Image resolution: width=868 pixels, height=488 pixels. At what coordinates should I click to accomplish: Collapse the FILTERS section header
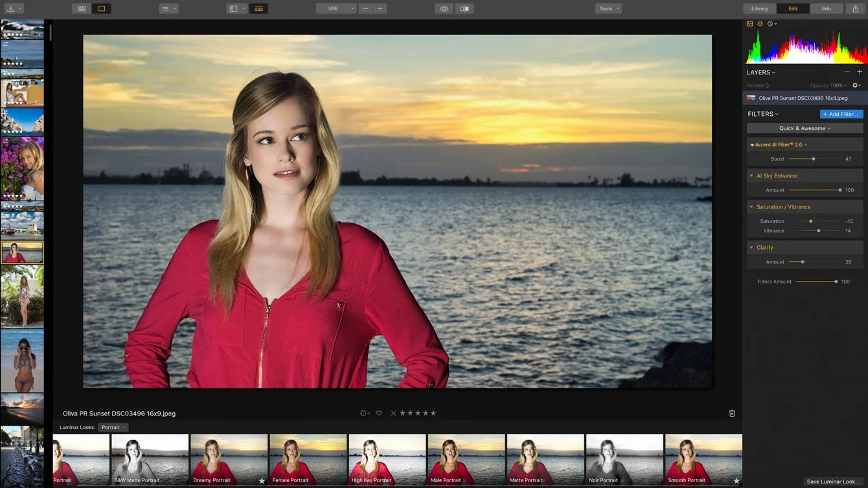[x=763, y=114]
